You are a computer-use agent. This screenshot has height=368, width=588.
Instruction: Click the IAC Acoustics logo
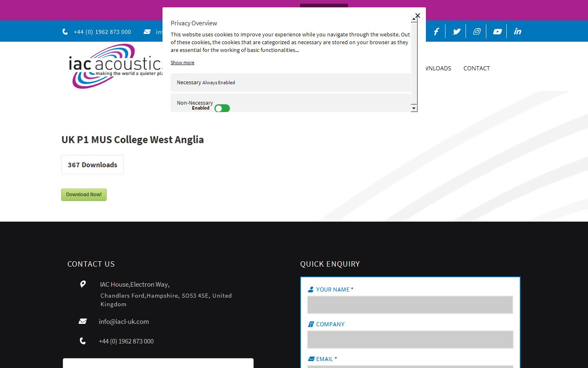click(115, 66)
